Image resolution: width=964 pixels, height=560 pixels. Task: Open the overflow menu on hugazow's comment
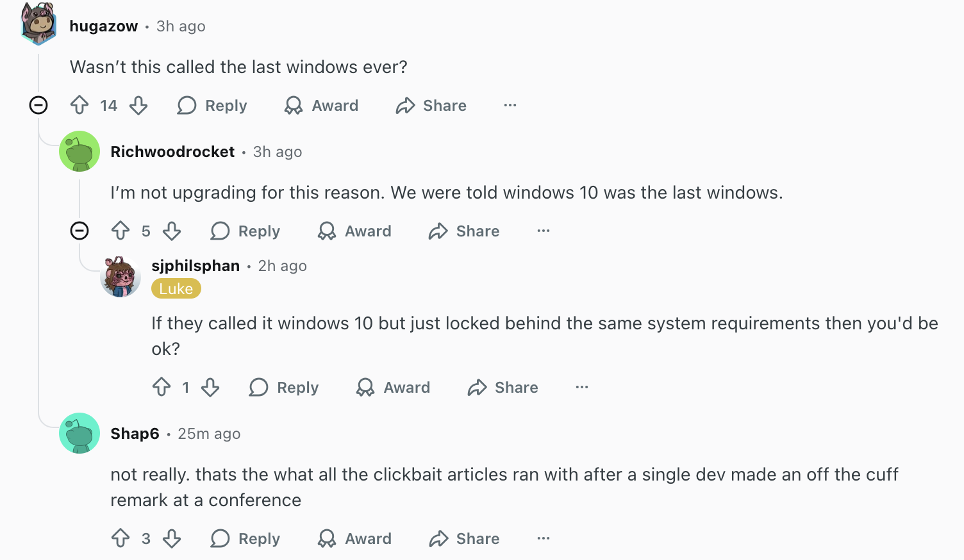click(x=510, y=105)
